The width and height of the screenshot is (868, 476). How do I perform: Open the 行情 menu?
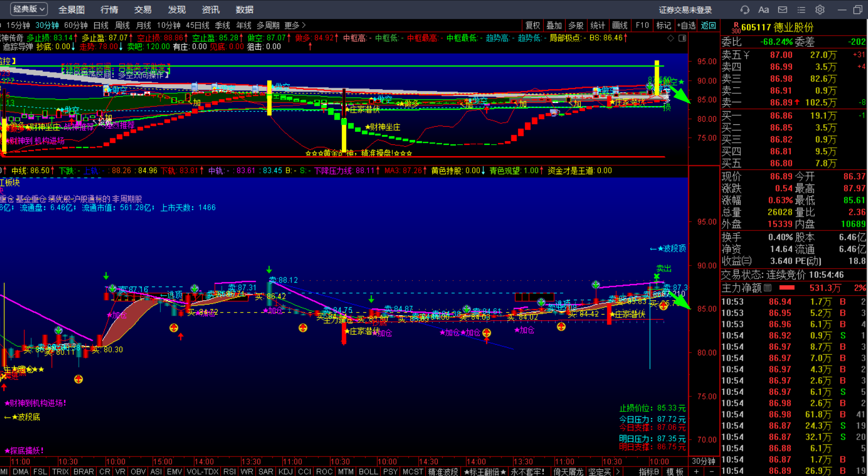coord(109,10)
